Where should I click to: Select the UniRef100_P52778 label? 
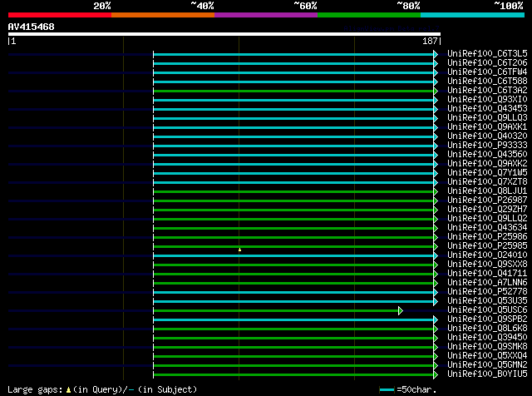point(487,292)
